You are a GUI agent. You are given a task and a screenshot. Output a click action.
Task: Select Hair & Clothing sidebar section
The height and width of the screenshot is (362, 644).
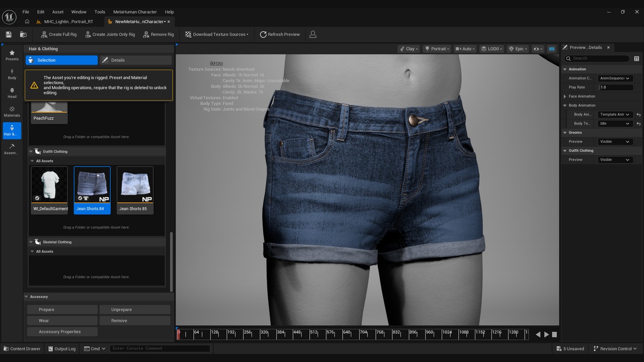(12, 131)
